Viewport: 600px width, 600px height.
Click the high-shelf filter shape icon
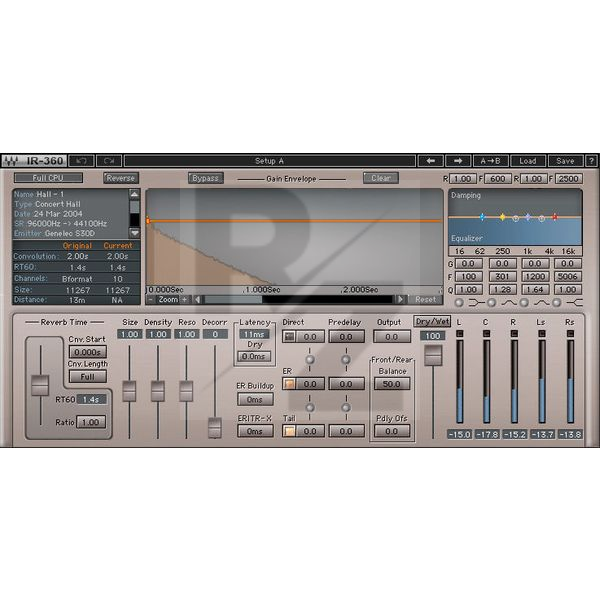(x=575, y=303)
